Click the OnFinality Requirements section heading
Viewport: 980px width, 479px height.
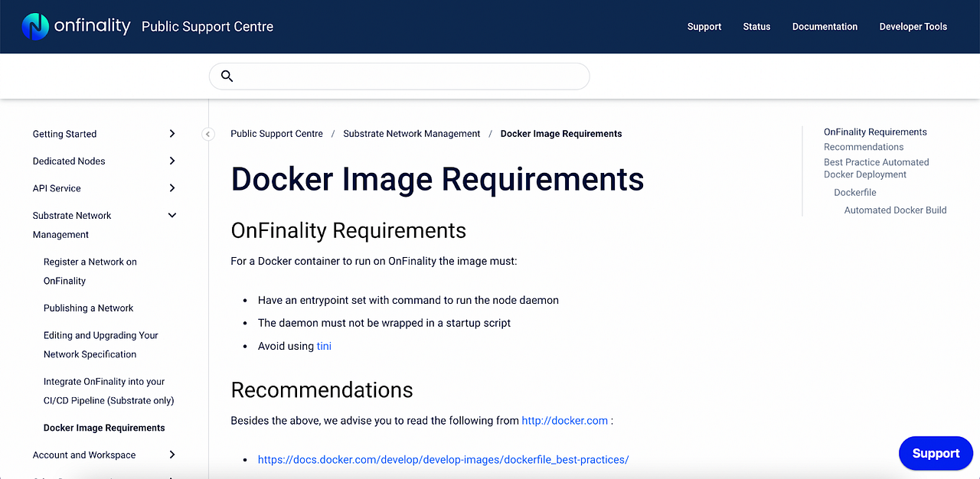click(x=348, y=230)
